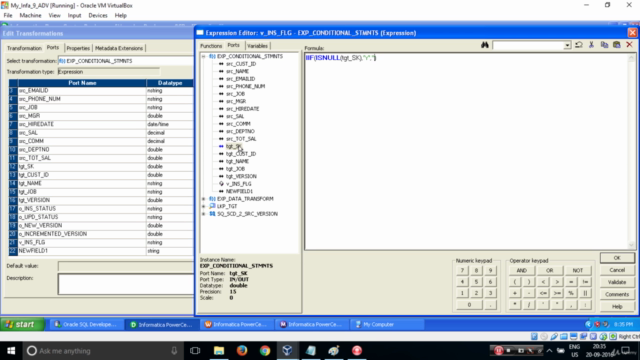640x360 pixels.
Task: Select the SQ_SCD_2_SRC_VERSION source qualifier icon
Action: (x=212, y=214)
